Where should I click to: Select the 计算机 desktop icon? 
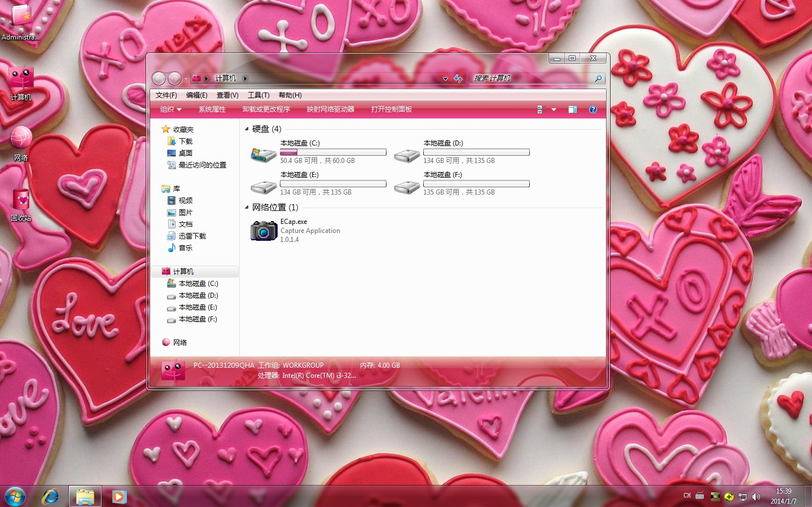click(x=21, y=82)
